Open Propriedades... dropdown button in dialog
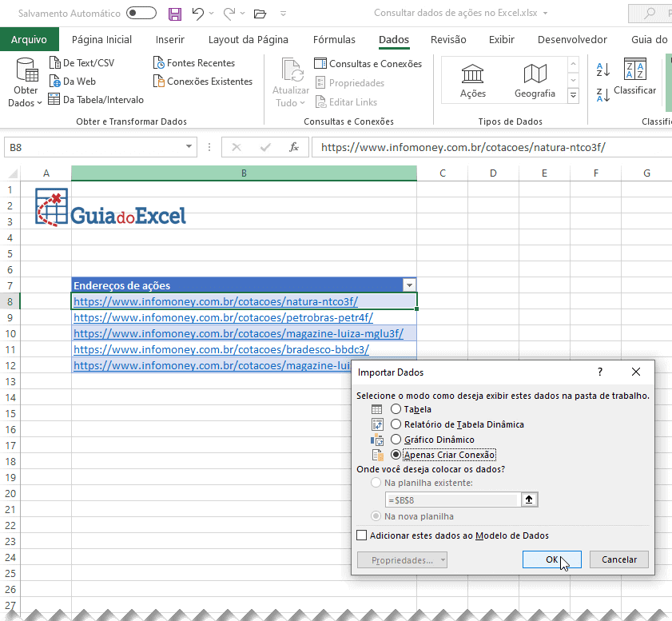This screenshot has height=621, width=672. point(402,559)
